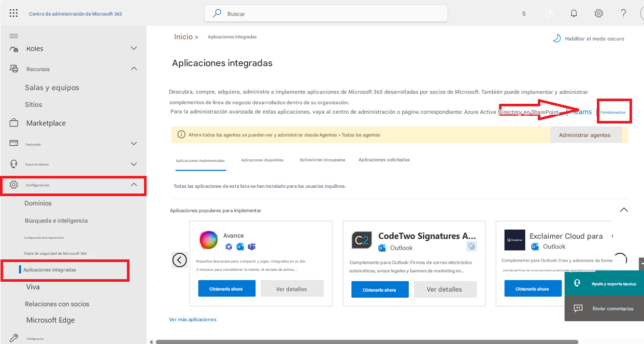Image resolution: width=644 pixels, height=344 pixels.
Task: Click the Avance colorful app logo
Action: (x=209, y=240)
